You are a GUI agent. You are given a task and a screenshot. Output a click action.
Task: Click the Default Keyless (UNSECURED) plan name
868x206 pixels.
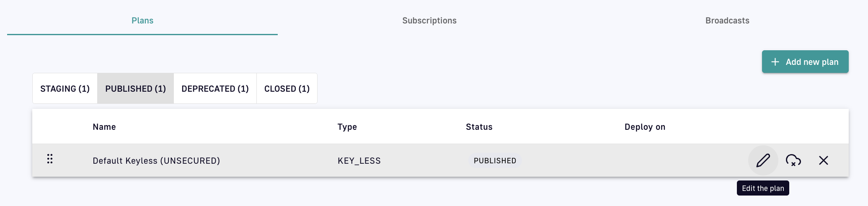pyautogui.click(x=156, y=161)
